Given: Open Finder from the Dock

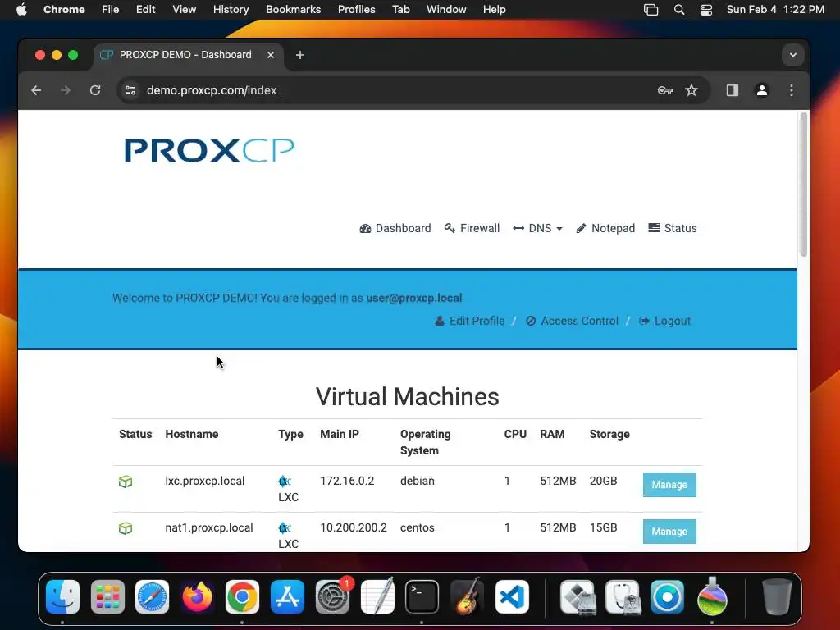Looking at the screenshot, I should 62,597.
